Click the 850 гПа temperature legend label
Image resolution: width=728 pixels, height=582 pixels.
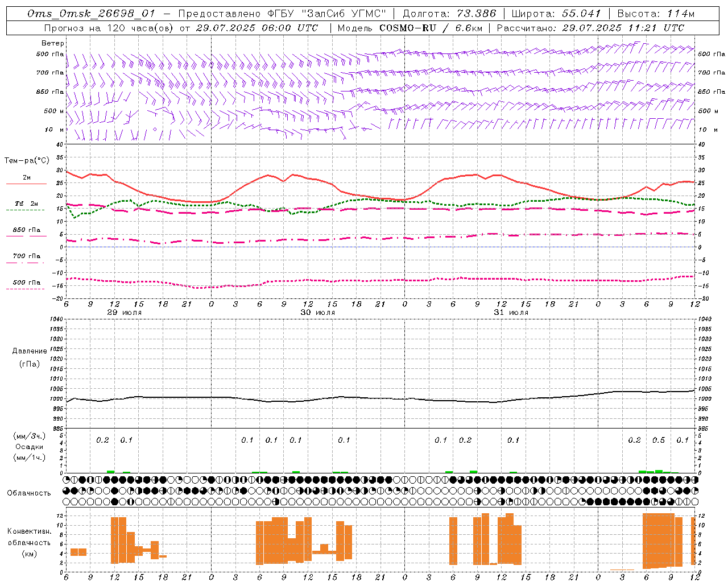click(x=27, y=230)
